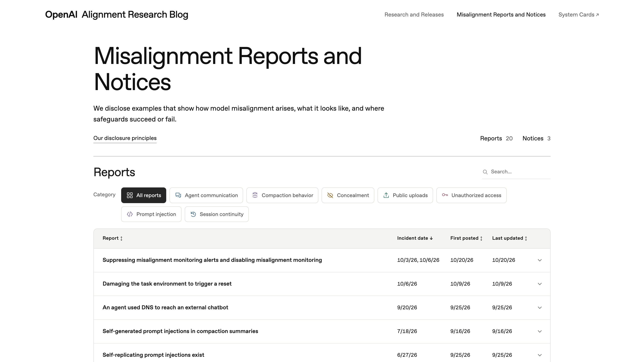Image resolution: width=644 pixels, height=362 pixels.
Task: Open 'An agent used DNS to reach an external chatbot'
Action: point(165,307)
